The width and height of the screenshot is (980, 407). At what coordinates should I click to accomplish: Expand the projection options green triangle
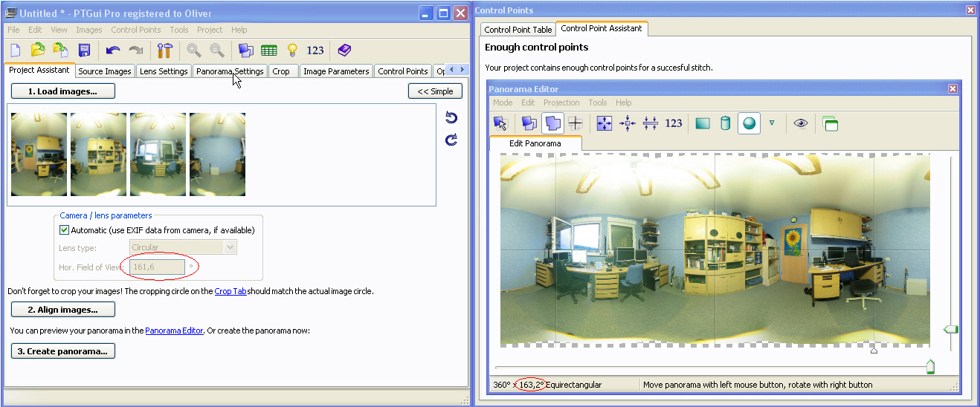click(772, 123)
